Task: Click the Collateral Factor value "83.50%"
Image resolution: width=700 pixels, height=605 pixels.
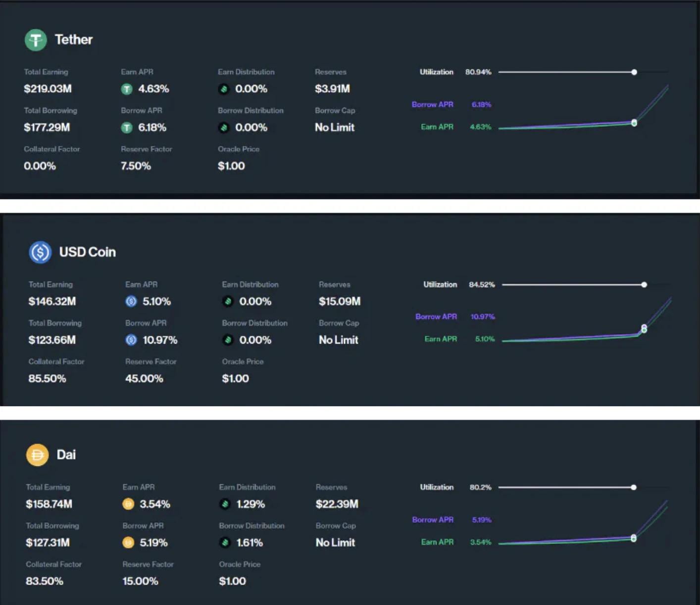Action: click(45, 581)
